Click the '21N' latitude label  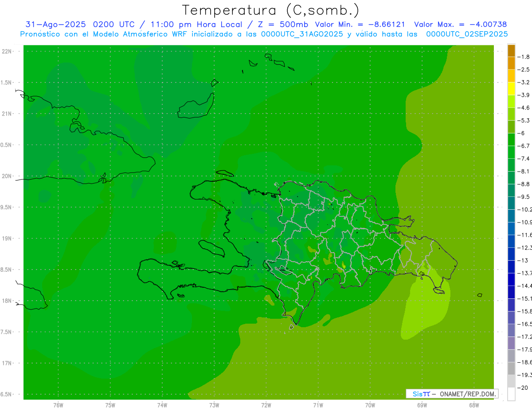tap(7, 114)
